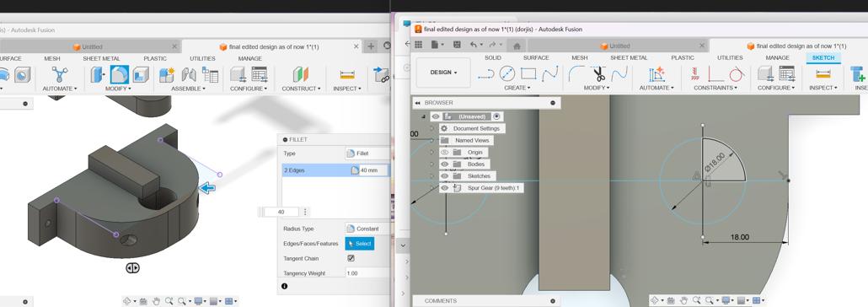Select the Midplane construct tool icon
Screen dimensions: 868x307
click(301, 74)
